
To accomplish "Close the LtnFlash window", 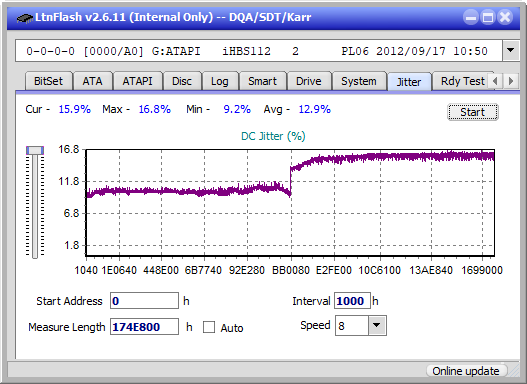I will pyautogui.click(x=505, y=17).
